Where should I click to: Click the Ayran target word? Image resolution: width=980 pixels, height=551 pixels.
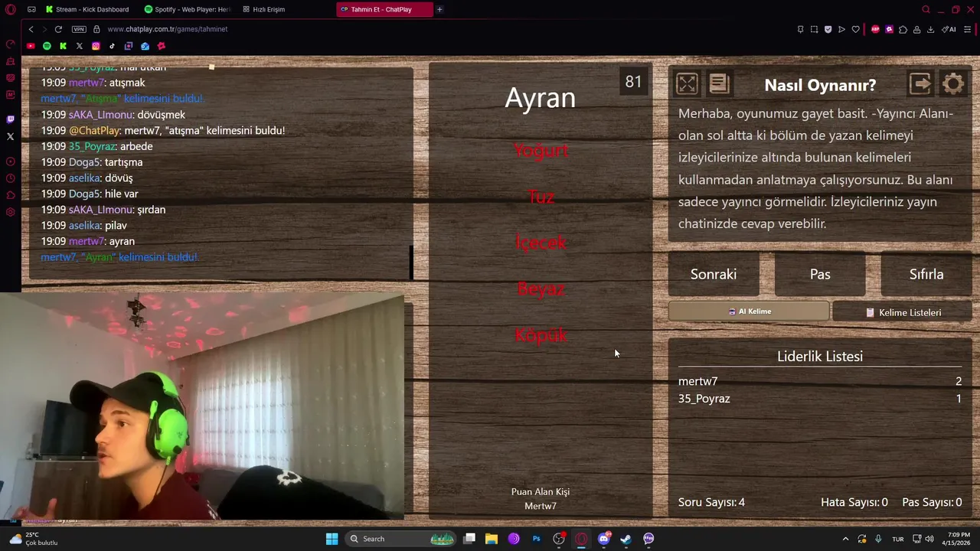[x=540, y=98]
